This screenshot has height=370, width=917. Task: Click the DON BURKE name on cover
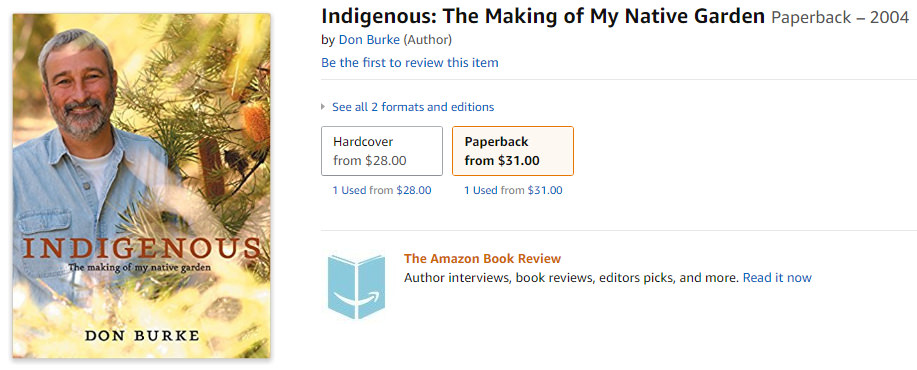142,336
